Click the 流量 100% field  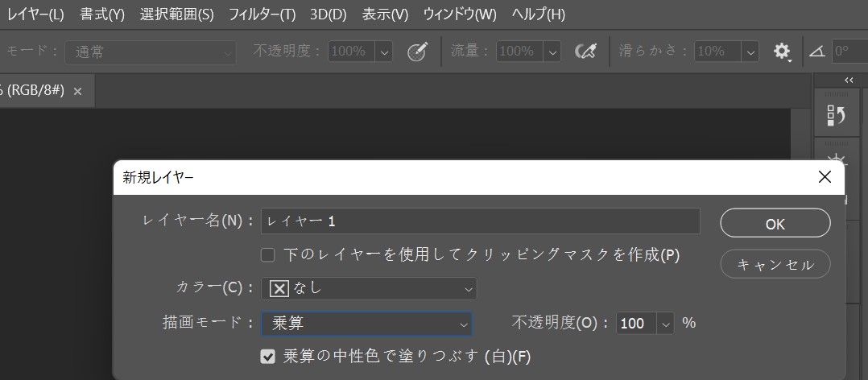click(520, 52)
